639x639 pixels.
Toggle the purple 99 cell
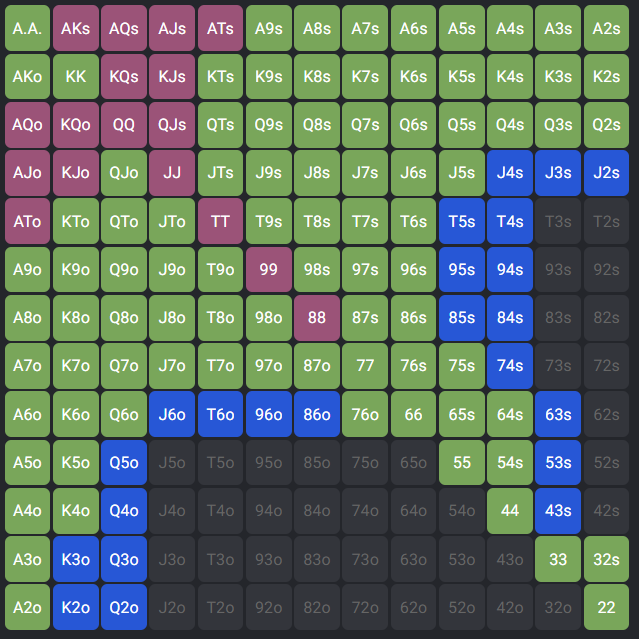(269, 269)
